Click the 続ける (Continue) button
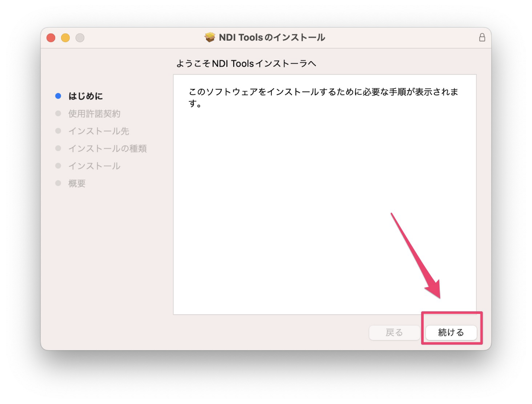Screen dimensions: 532x404 451,332
